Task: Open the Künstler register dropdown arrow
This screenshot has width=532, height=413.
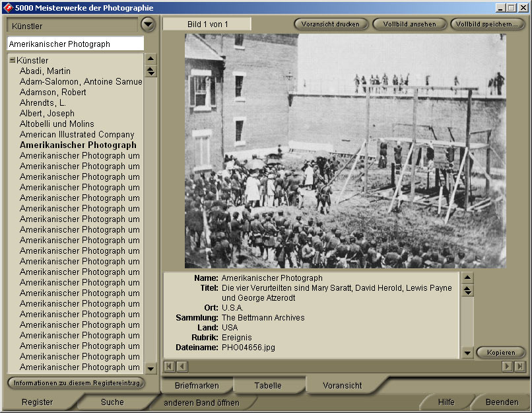Action: [148, 24]
